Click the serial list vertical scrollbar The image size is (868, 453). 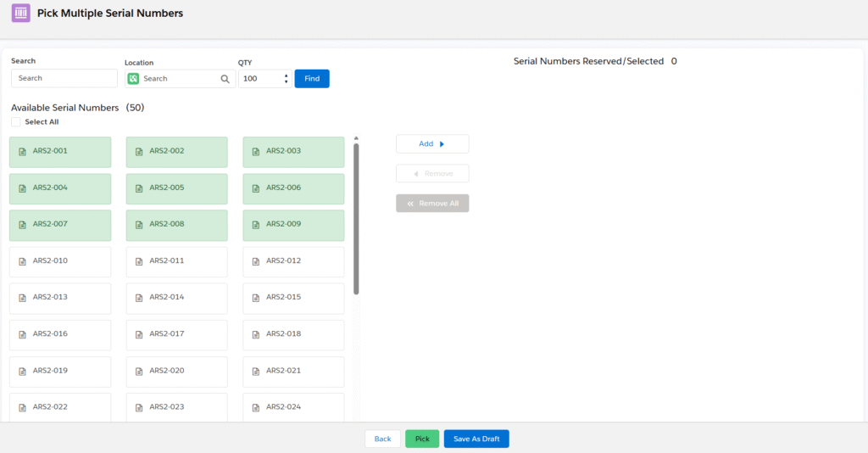[356, 219]
